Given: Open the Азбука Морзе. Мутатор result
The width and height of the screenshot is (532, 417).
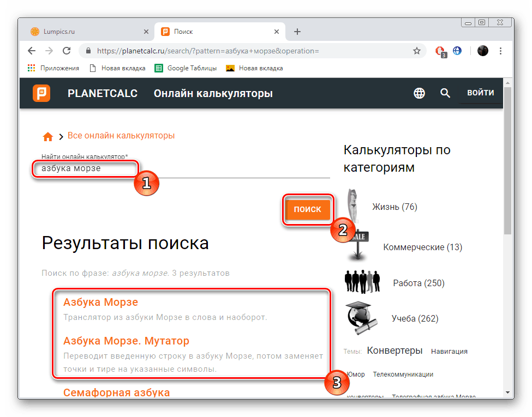Looking at the screenshot, I should [x=126, y=341].
